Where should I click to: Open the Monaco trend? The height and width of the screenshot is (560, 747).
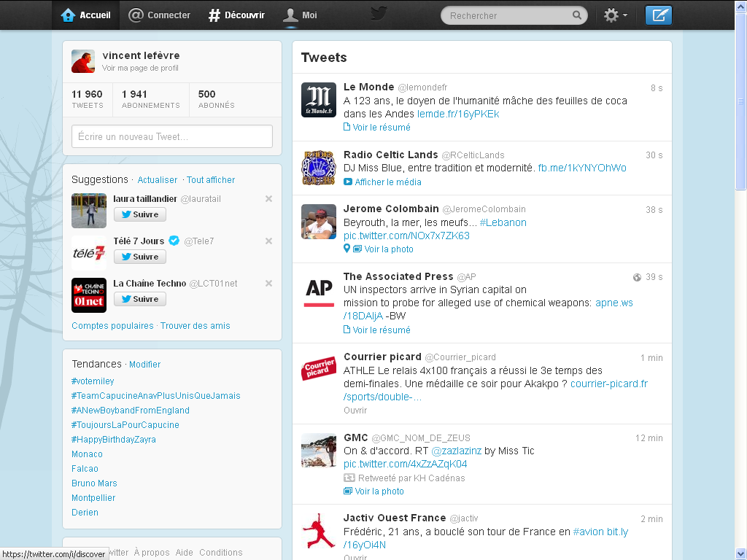click(x=88, y=454)
